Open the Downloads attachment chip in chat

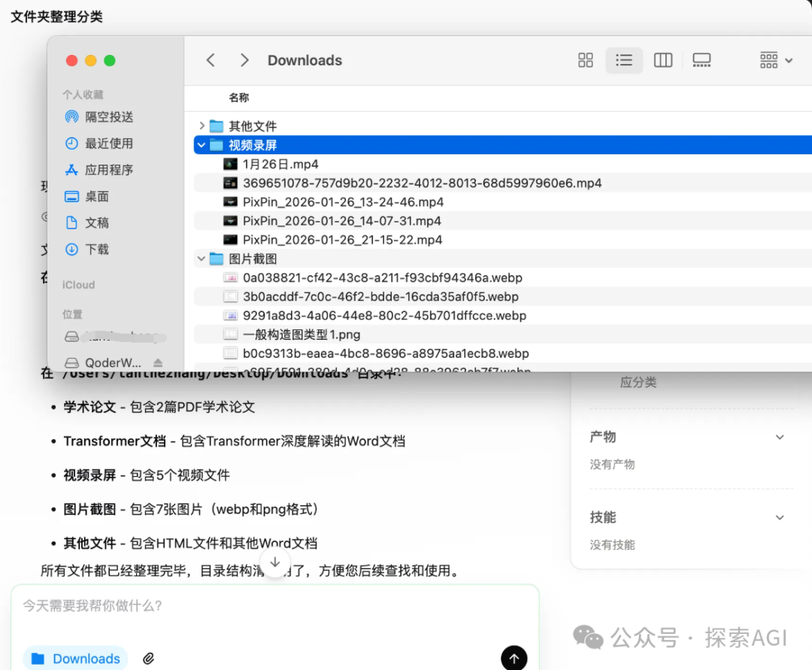tap(75, 657)
